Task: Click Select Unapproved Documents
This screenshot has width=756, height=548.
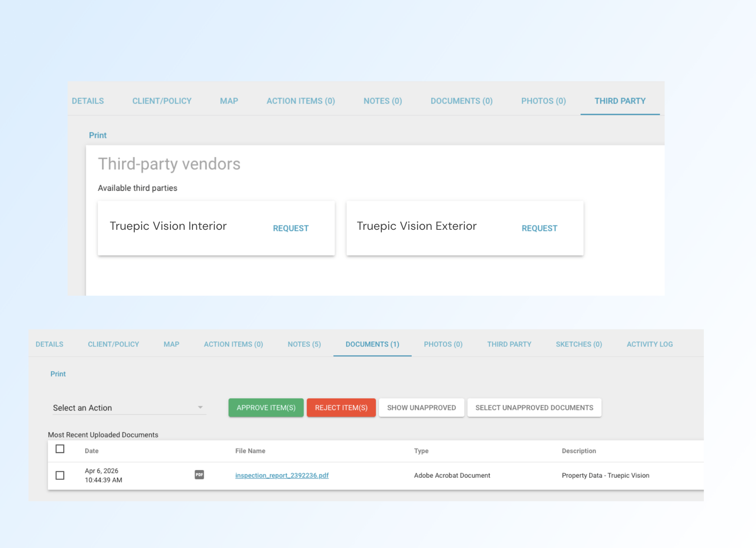Action: coord(534,408)
